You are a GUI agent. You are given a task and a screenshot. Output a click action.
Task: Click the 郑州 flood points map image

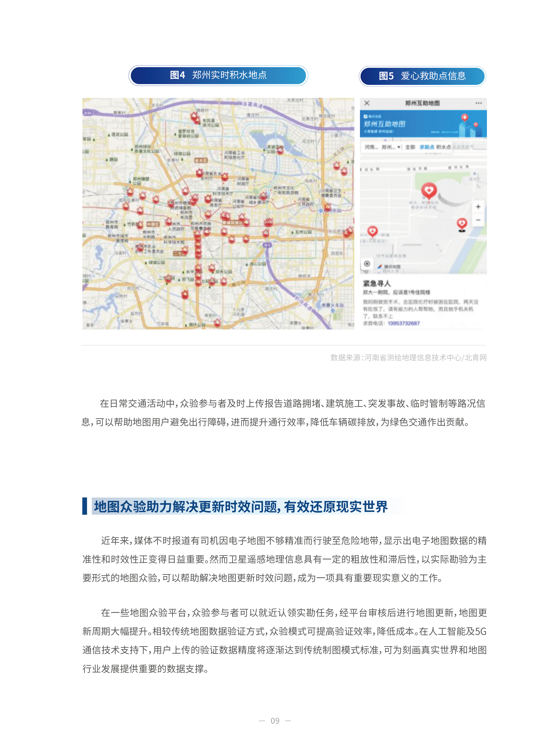coord(218,213)
